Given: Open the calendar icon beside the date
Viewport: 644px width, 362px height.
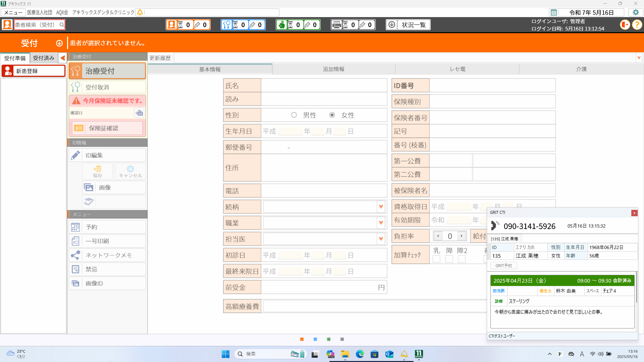Looking at the screenshot, I should [554, 12].
